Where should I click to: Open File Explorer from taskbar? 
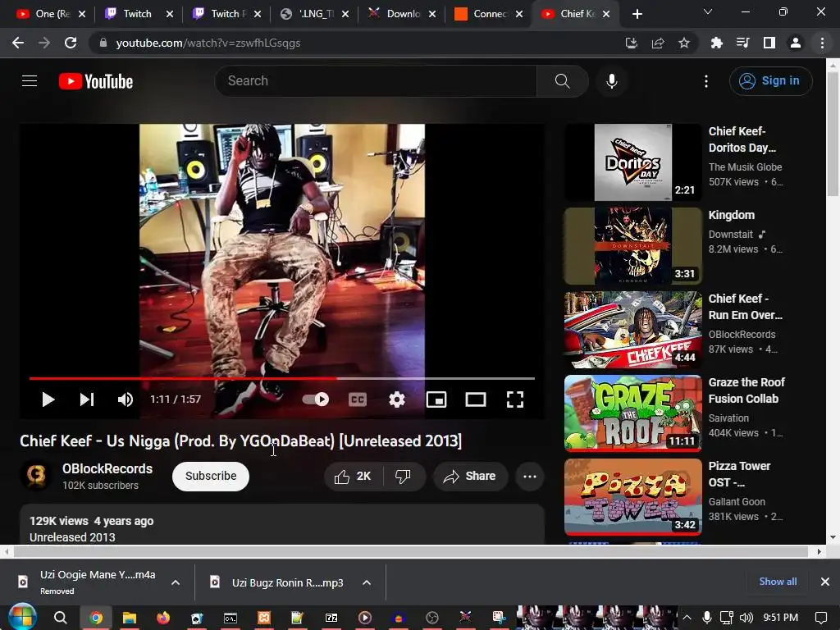pos(129,618)
